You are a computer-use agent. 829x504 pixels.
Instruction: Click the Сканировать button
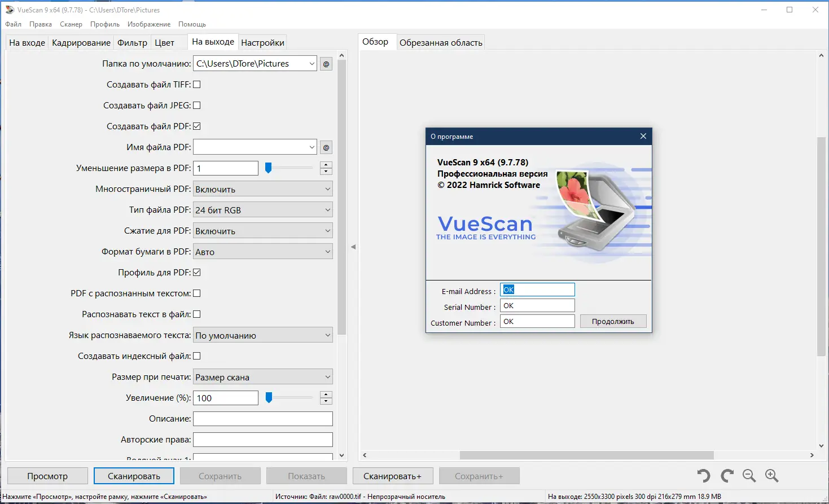tap(134, 476)
